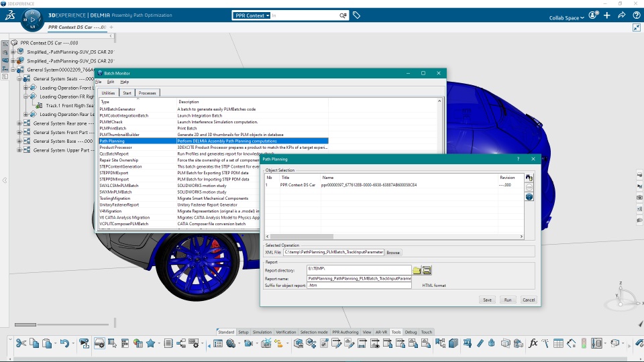Click the help question mark in Path Planning title
Image resolution: width=644 pixels, height=362 pixels.
click(518, 159)
